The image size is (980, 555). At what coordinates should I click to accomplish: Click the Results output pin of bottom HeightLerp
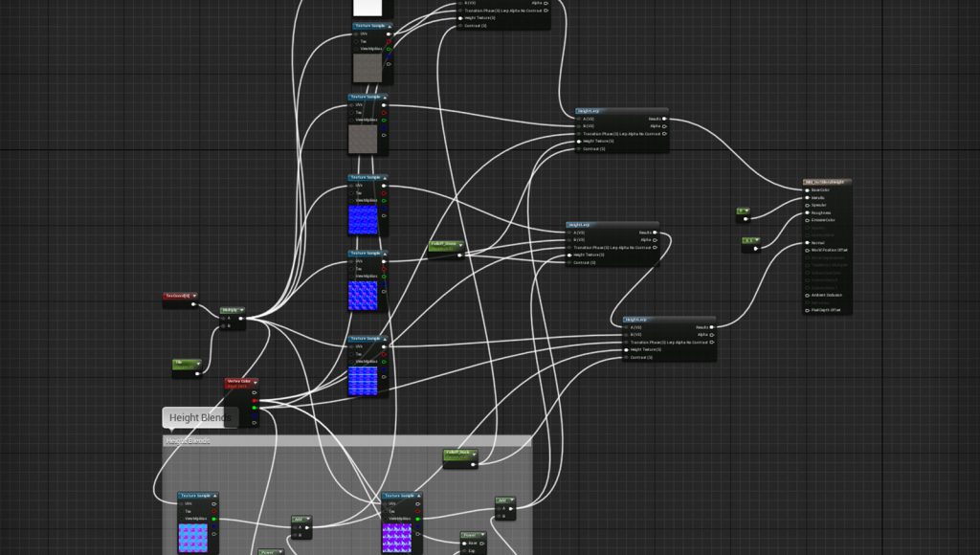pos(711,327)
